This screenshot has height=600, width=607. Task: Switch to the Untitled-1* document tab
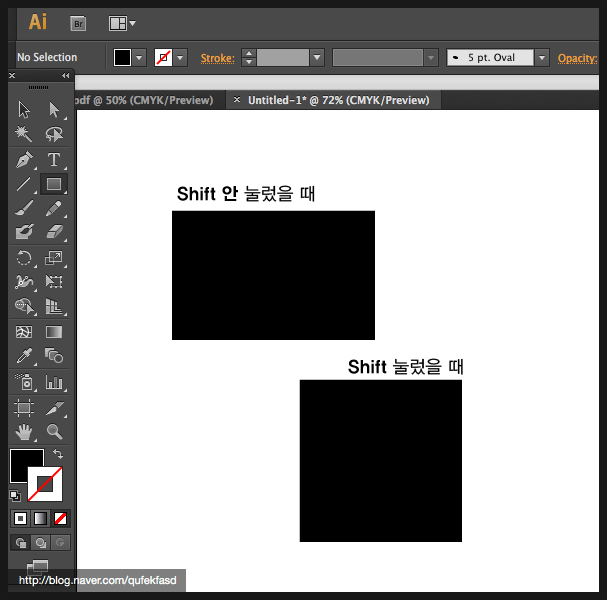tap(339, 100)
